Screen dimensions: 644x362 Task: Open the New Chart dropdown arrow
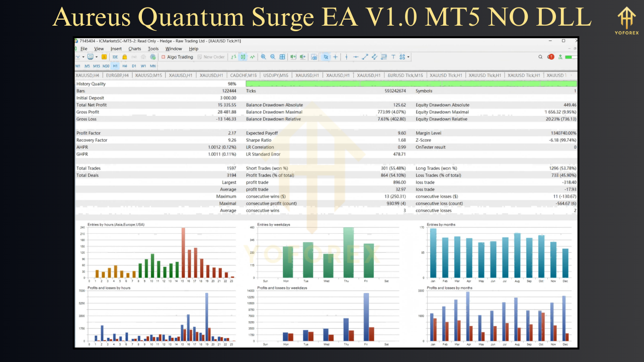coord(83,57)
